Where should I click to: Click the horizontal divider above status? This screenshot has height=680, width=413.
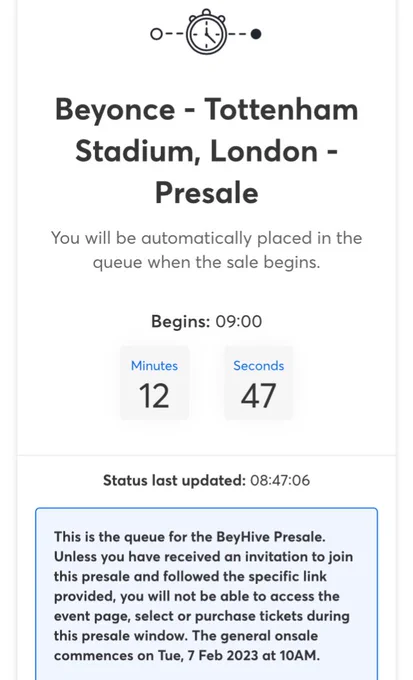coord(206,455)
